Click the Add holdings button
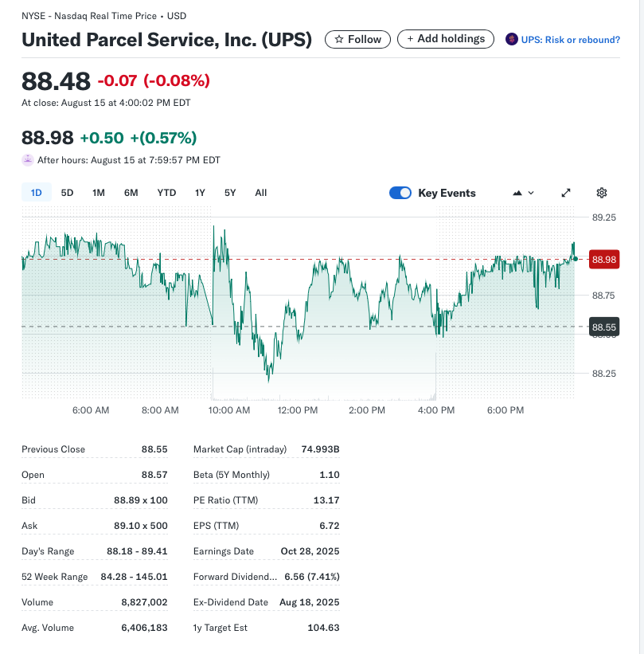Image resolution: width=644 pixels, height=654 pixels. tap(445, 39)
